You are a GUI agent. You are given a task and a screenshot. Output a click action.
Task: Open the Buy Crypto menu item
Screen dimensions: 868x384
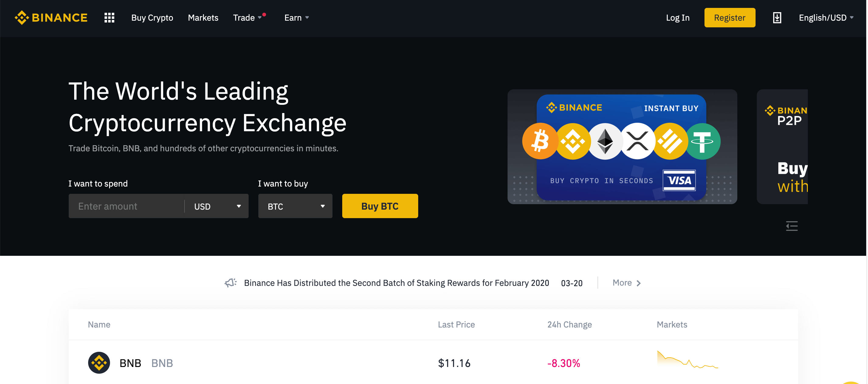152,18
